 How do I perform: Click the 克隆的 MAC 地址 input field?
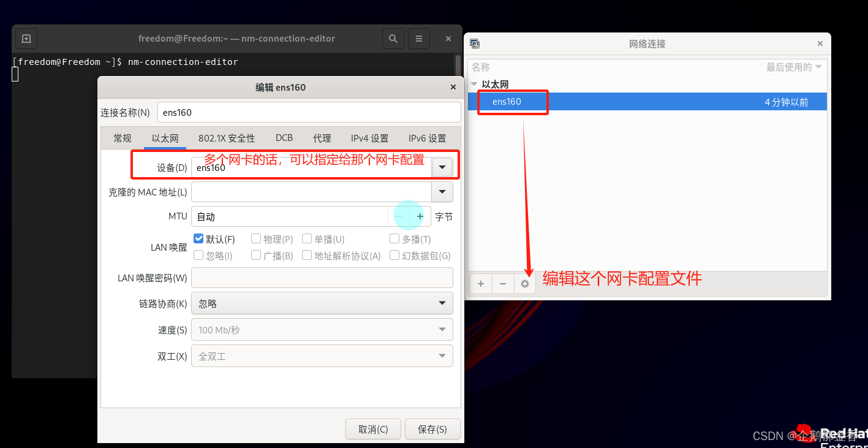coord(311,192)
